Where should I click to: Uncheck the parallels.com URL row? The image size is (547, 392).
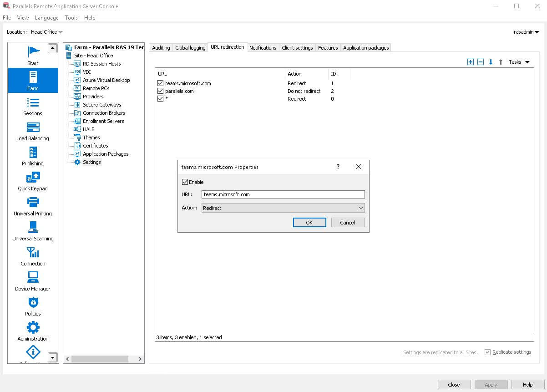[x=160, y=91]
